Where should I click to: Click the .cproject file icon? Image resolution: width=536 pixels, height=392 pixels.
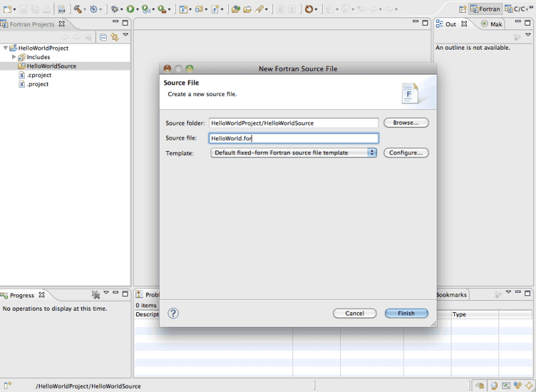click(x=21, y=75)
